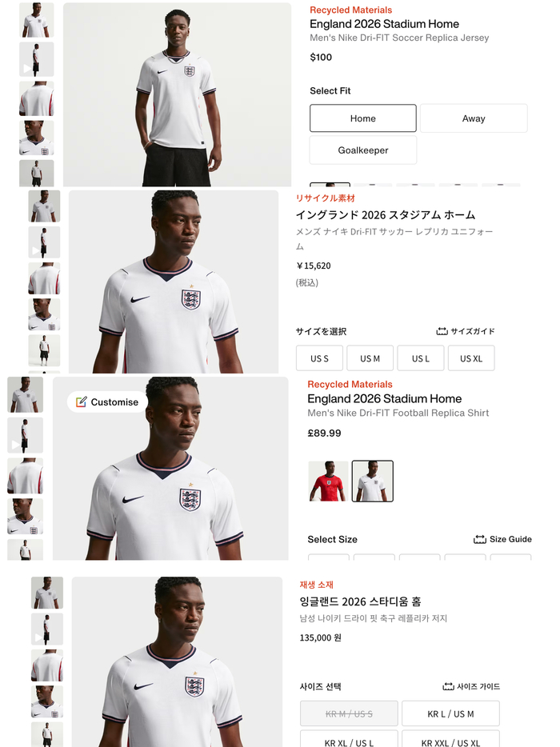Select size US M
The height and width of the screenshot is (747, 560).
[x=370, y=358]
